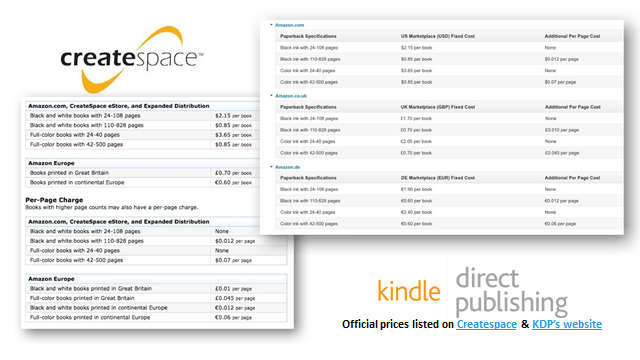Select the '£0.70 per book' CreateSpace price
The image size is (640, 360).
pyautogui.click(x=233, y=173)
